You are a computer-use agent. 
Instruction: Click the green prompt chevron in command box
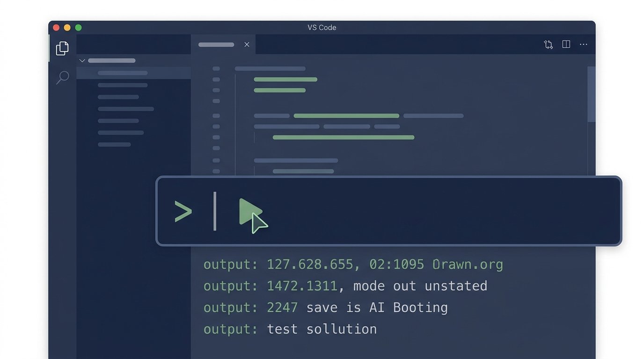pos(183,211)
